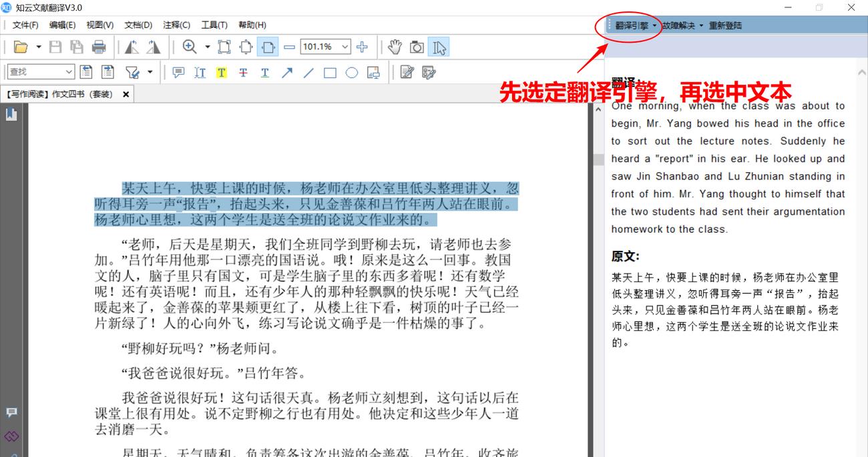This screenshot has width=868, height=457.
Task: Click the 重新登陆 re-login button
Action: [724, 24]
